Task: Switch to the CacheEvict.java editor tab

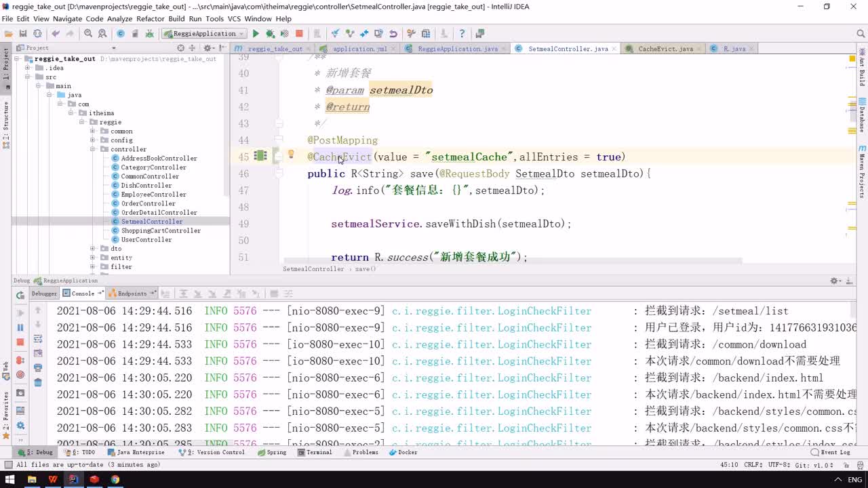Action: point(665,49)
